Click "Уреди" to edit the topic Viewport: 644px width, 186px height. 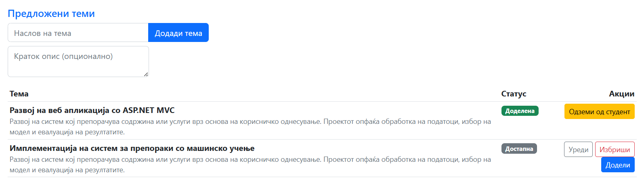578,149
